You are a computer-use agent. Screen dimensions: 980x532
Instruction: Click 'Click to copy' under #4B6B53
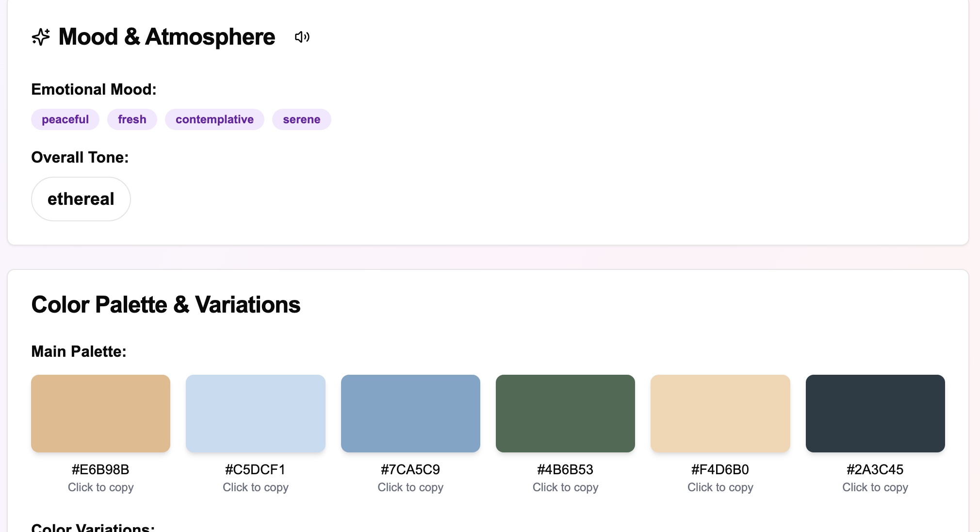pos(565,487)
